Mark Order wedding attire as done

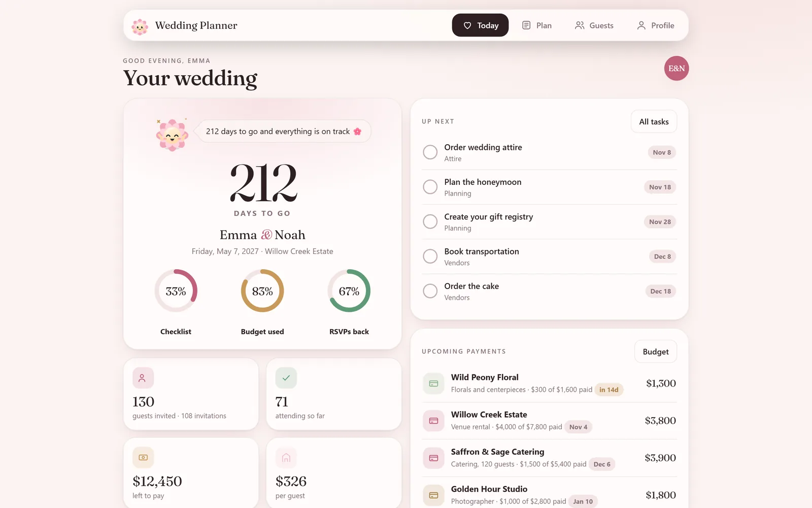pyautogui.click(x=430, y=152)
